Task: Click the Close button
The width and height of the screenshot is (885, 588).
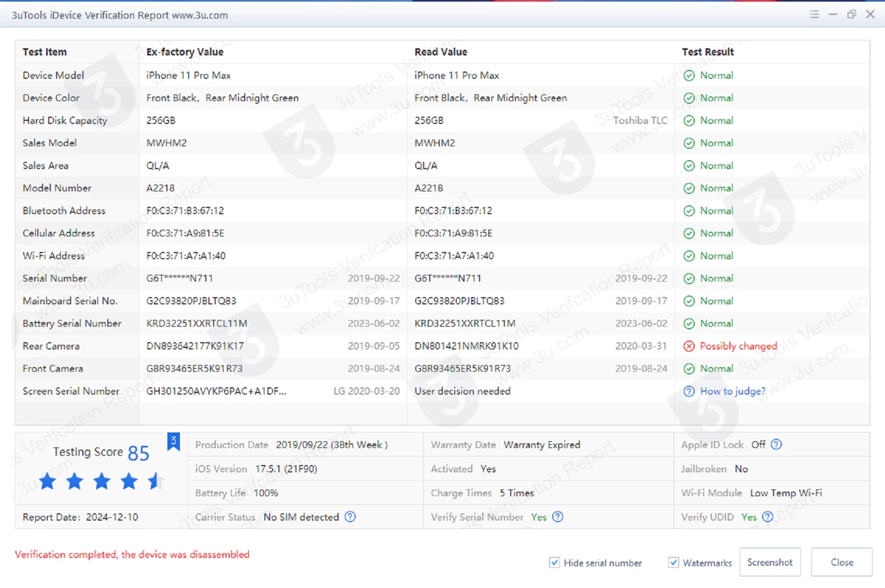Action: (842, 562)
